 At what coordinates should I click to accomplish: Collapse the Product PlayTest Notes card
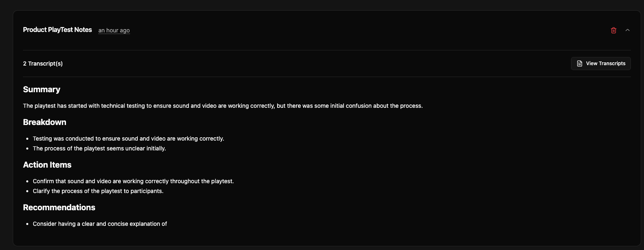628,30
